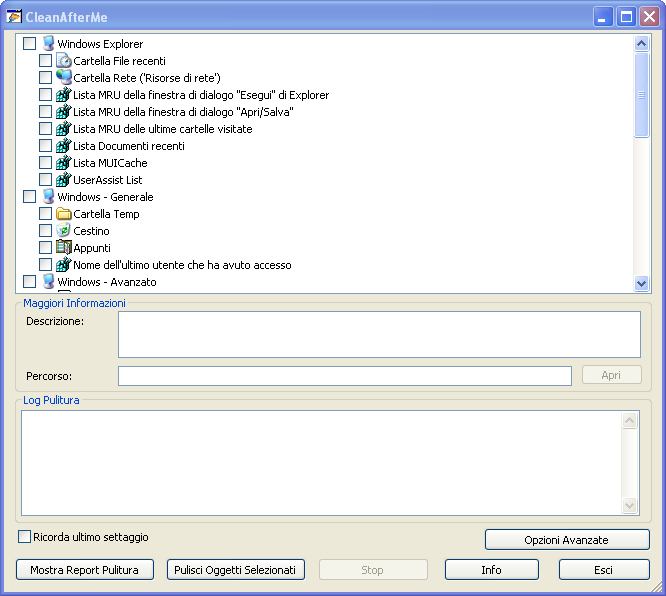Image resolution: width=666 pixels, height=596 pixels.
Task: Select "Cartella Temp" tree row text
Action: click(106, 214)
